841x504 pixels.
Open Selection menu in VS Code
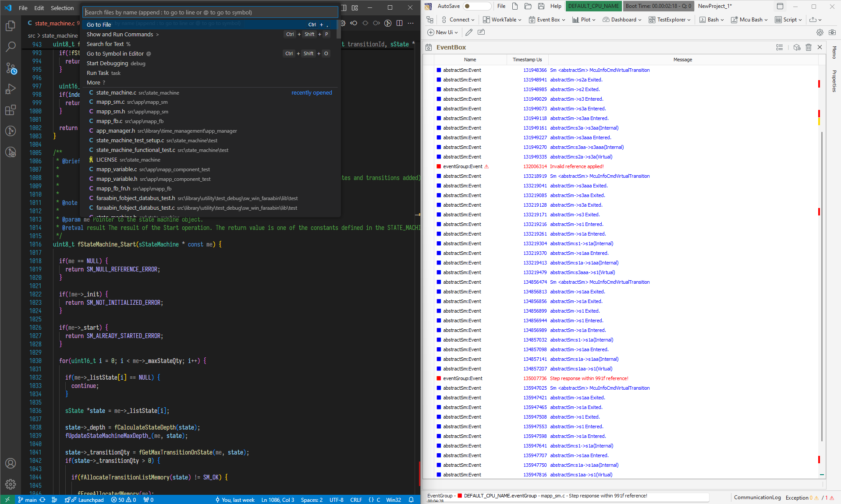coord(62,8)
